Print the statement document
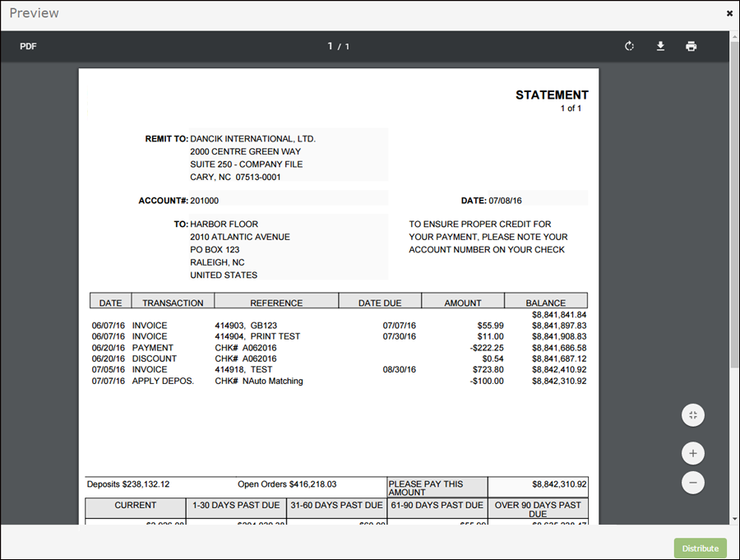 [691, 46]
